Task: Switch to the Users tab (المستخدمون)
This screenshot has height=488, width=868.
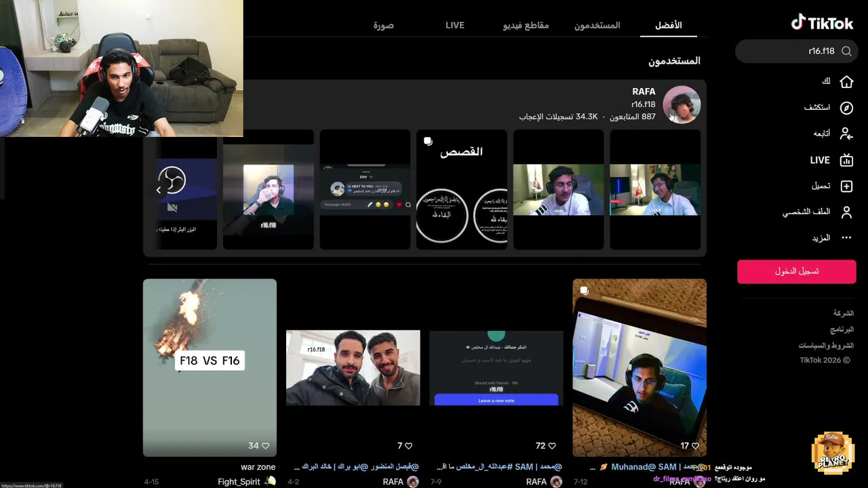Action: 597,25
